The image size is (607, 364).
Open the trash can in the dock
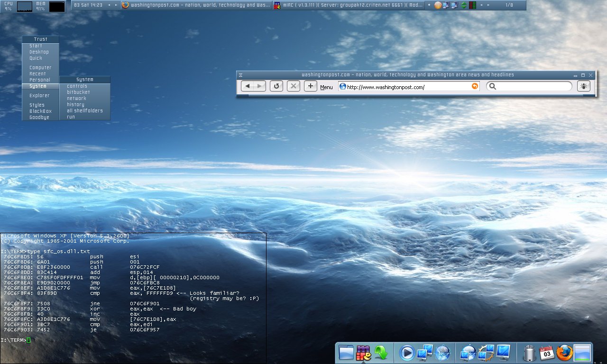click(x=529, y=353)
